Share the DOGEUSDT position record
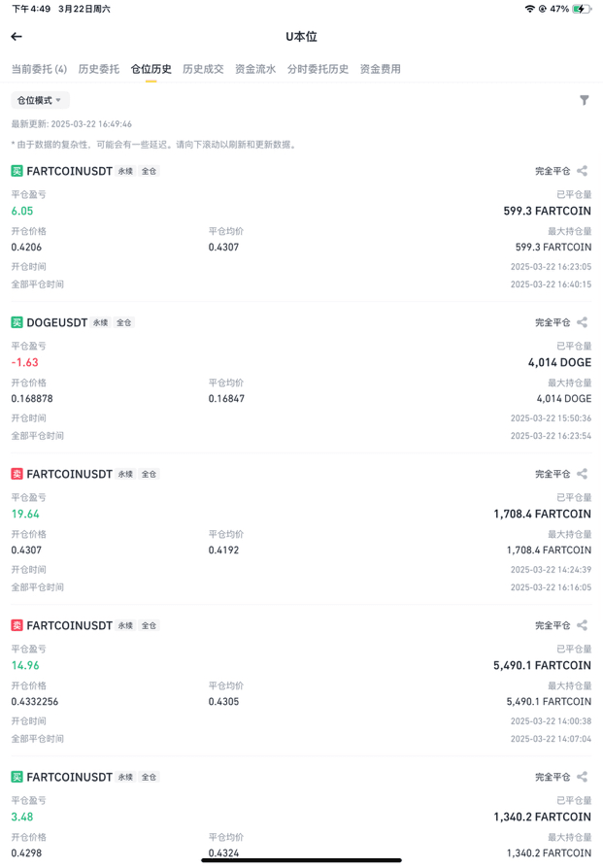This screenshot has width=603, height=868. click(582, 322)
